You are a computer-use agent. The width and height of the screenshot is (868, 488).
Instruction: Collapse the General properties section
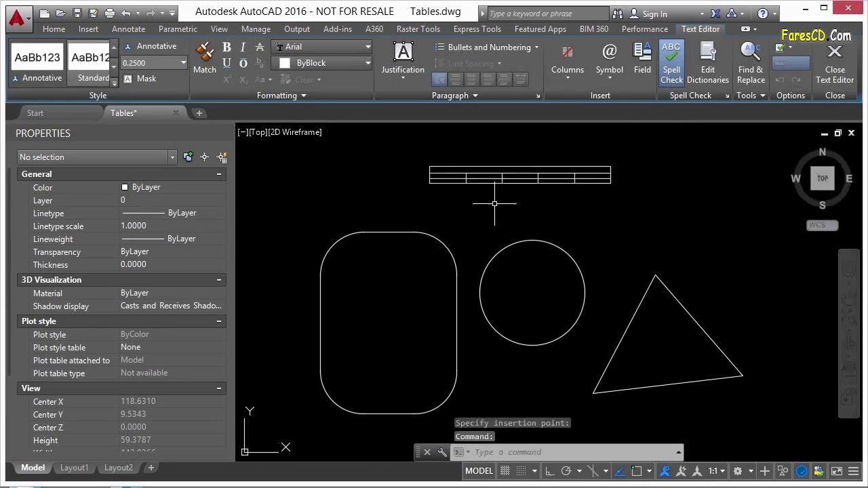click(219, 174)
